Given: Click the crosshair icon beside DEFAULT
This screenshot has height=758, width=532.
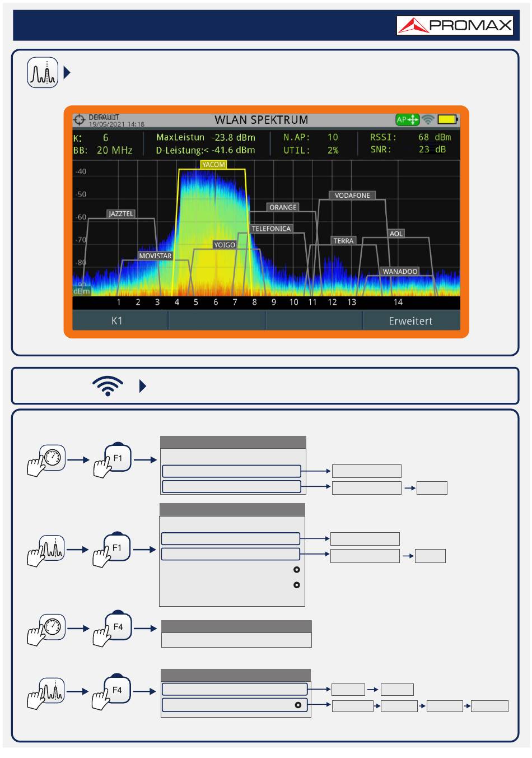Looking at the screenshot, I should click(x=80, y=120).
